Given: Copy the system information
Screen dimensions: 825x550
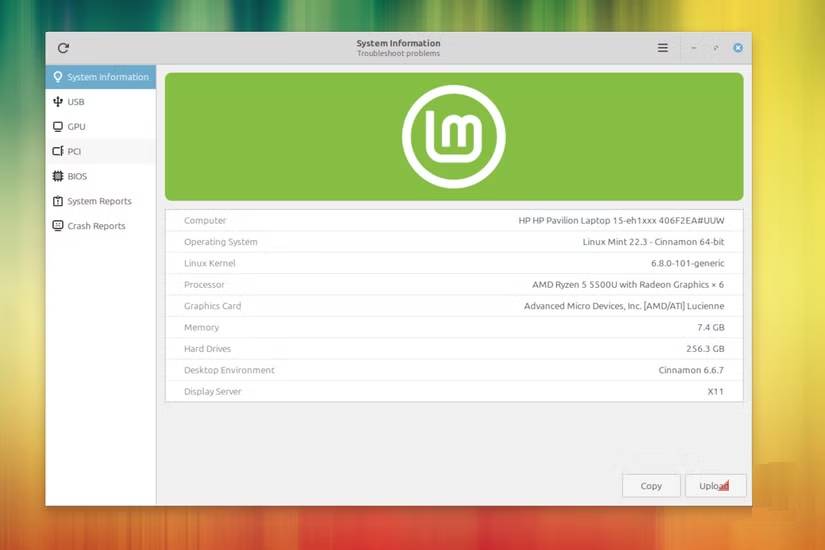Looking at the screenshot, I should pyautogui.click(x=651, y=486).
